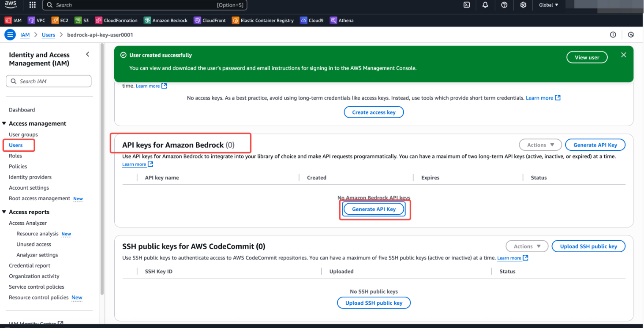Open Resource control policies in sidebar
The image size is (644, 328).
pos(39,298)
